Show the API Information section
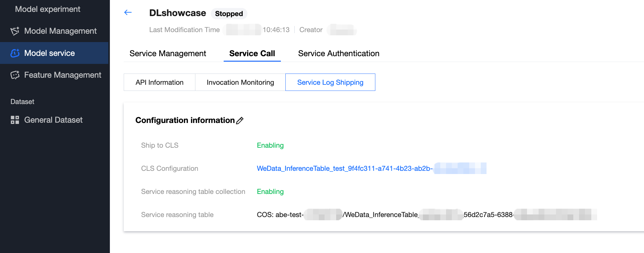The height and width of the screenshot is (253, 644). pos(159,82)
